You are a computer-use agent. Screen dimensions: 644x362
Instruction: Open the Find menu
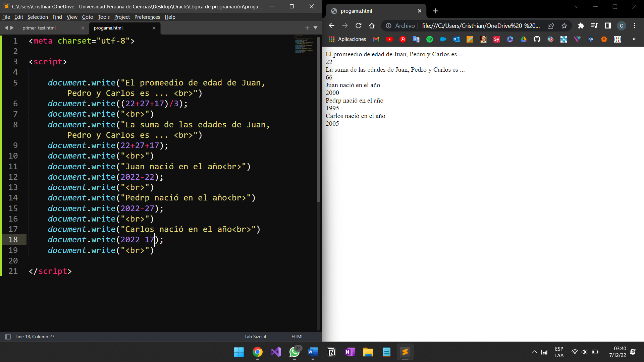(x=57, y=17)
